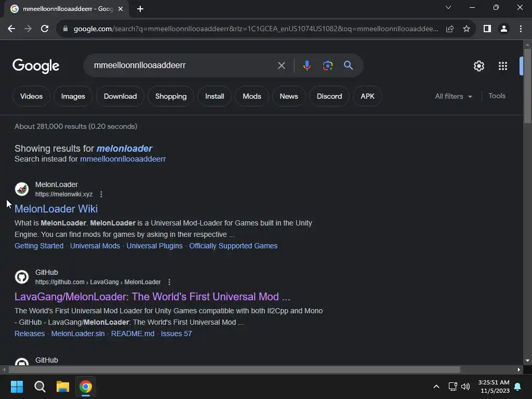Open options for melonwiki.xyz result
Image resolution: width=532 pixels, height=399 pixels.
point(101,194)
